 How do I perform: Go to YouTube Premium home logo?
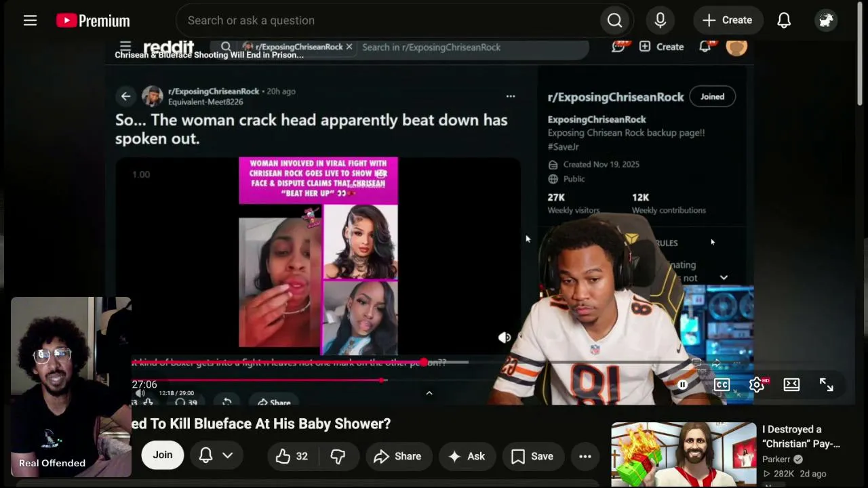click(x=93, y=20)
